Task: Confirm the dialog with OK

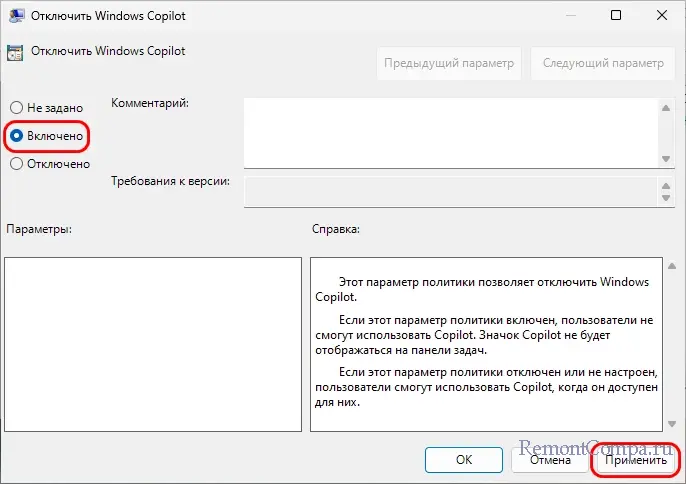Action: [x=463, y=460]
